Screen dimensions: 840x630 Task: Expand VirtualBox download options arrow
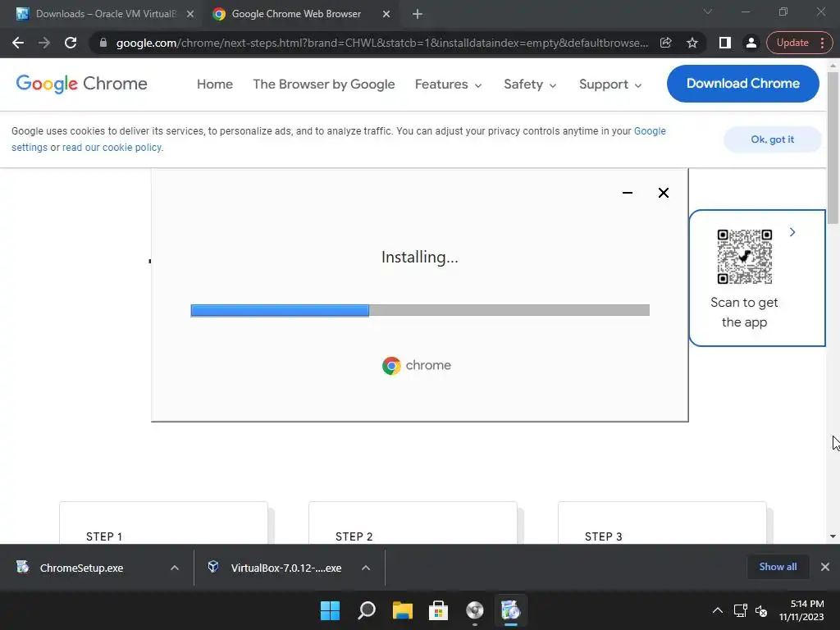(x=366, y=568)
